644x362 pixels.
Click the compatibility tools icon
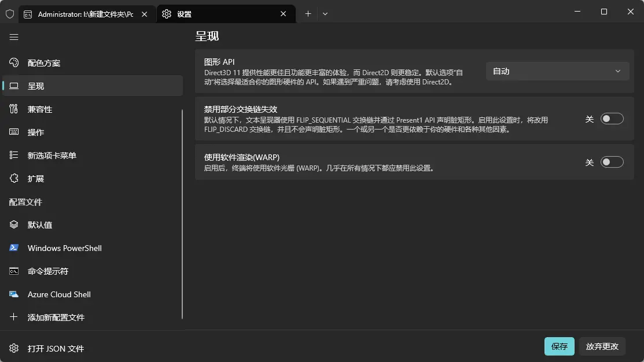tap(14, 109)
